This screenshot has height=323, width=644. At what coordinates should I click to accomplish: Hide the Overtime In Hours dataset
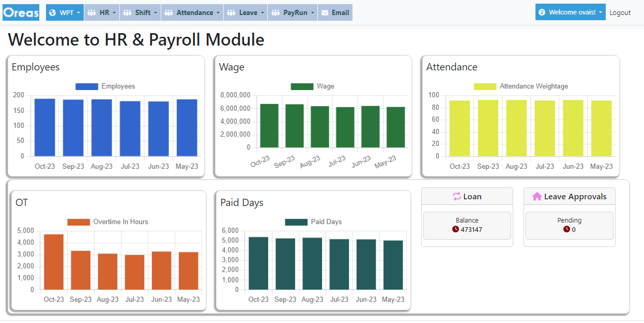pos(108,222)
